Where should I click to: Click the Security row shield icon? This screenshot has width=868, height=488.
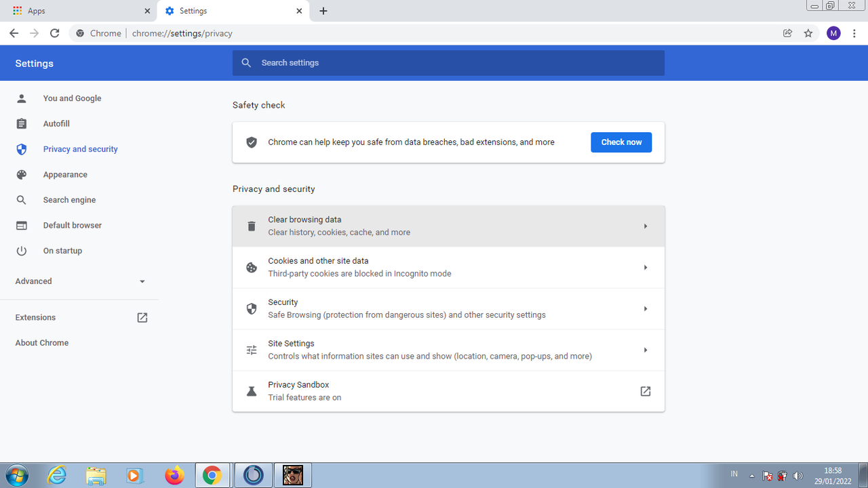coord(252,309)
